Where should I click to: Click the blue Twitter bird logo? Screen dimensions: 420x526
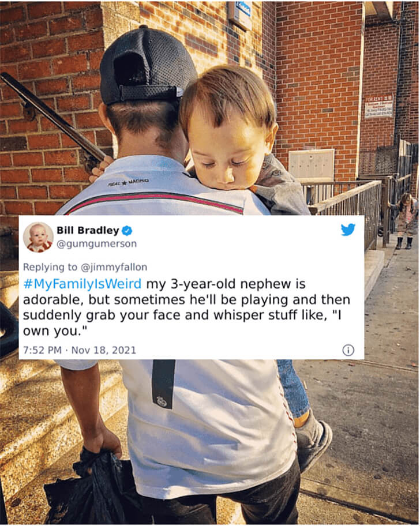[348, 230]
